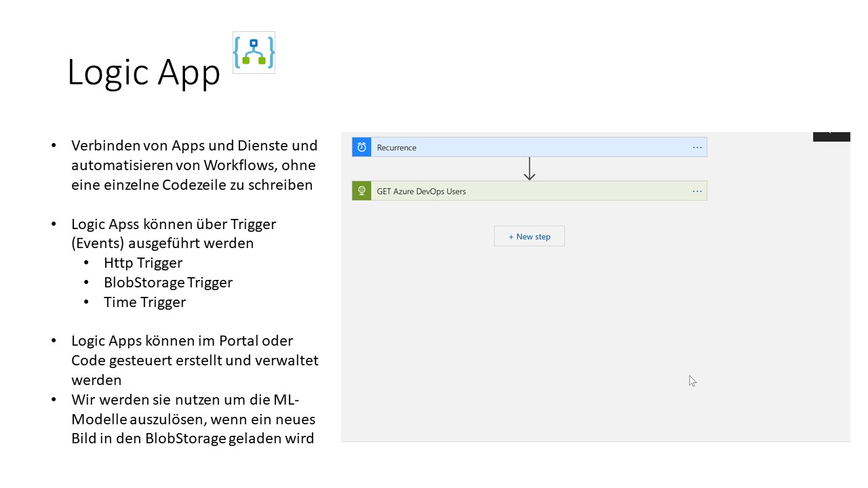Click the arrow connecting the two steps

530,169
